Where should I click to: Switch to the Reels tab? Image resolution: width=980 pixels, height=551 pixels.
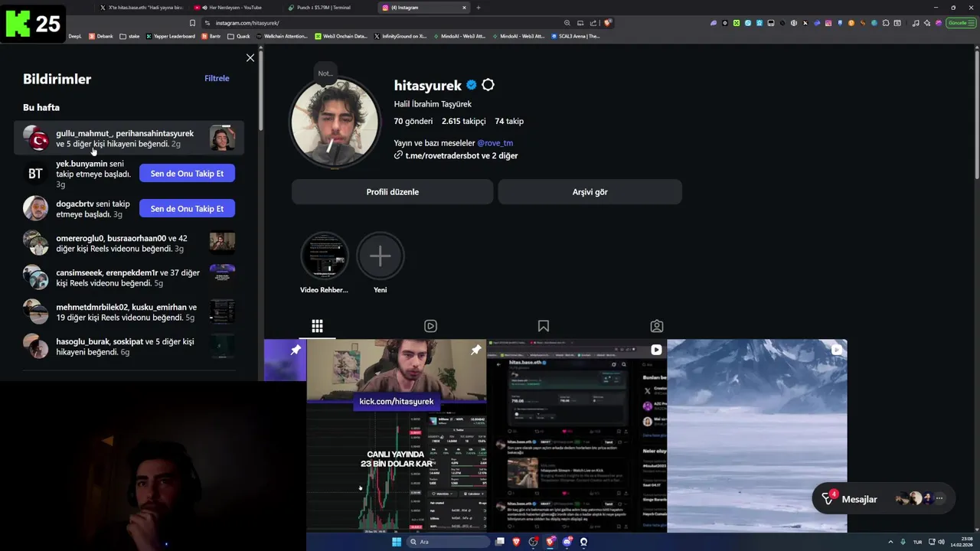point(430,326)
